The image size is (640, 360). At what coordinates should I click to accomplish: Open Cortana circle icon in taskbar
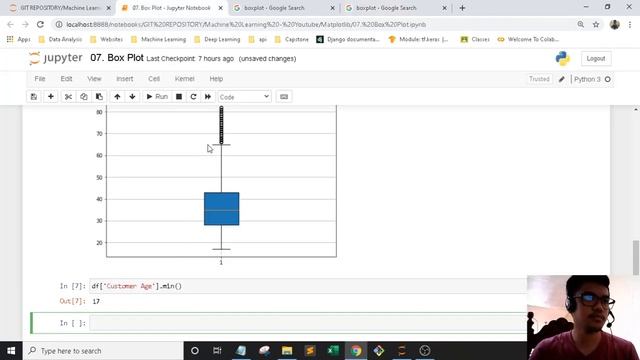pos(195,351)
